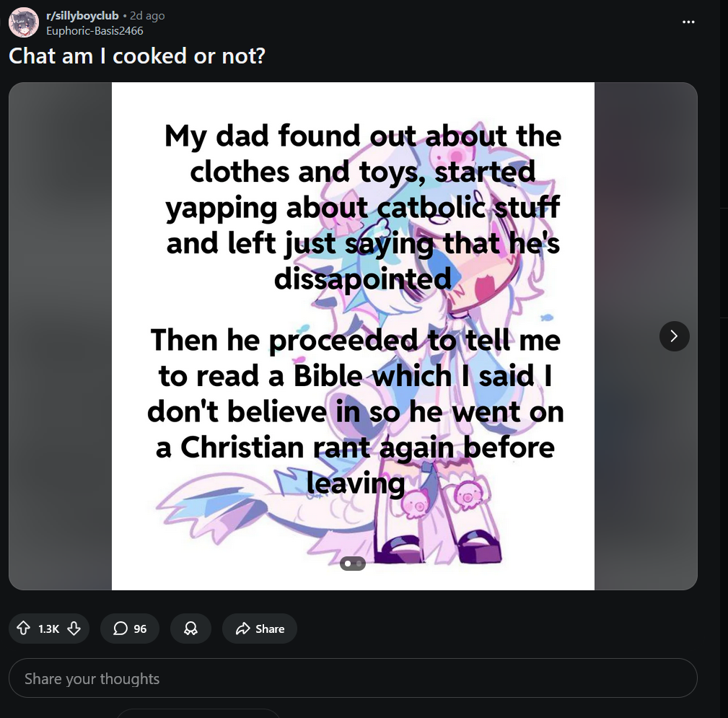Viewport: 728px width, 718px height.
Task: Jump to the second gallery page dot
Action: (359, 563)
